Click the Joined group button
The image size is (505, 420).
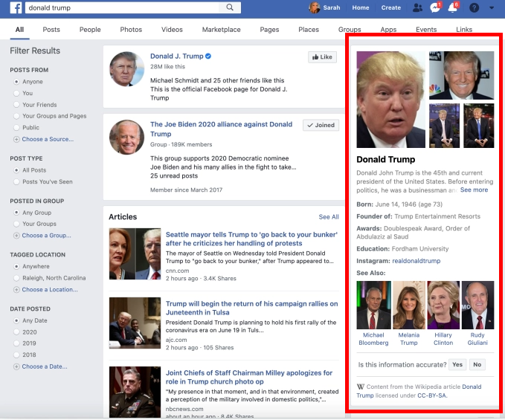click(321, 125)
